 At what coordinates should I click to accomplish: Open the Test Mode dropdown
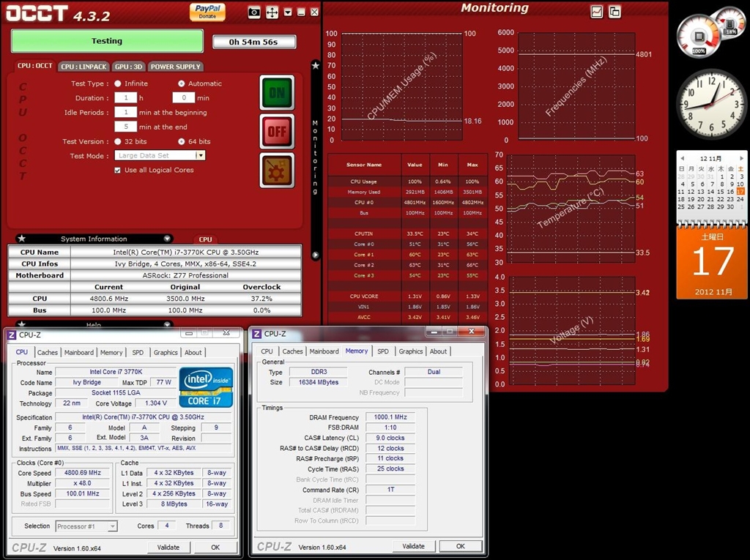200,155
